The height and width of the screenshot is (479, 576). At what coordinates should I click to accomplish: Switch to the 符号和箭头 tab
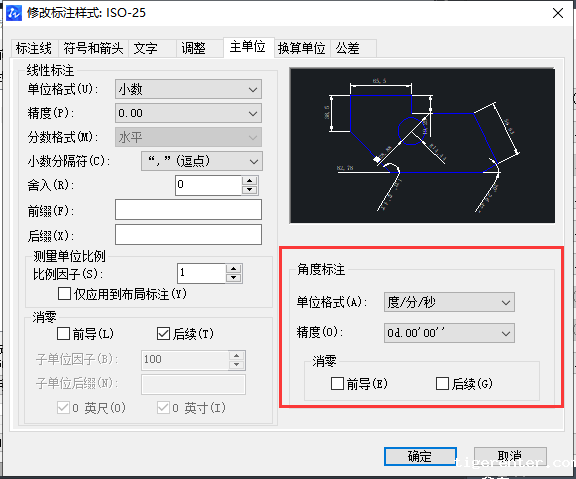pyautogui.click(x=93, y=48)
